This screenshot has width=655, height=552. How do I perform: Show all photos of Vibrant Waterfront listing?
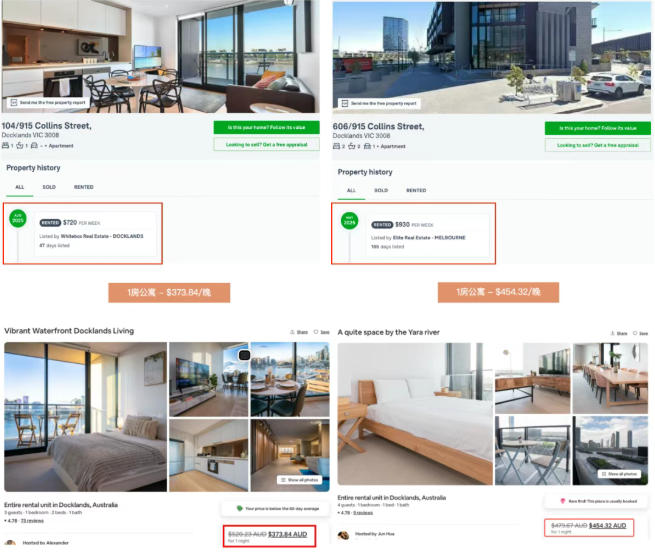[300, 480]
